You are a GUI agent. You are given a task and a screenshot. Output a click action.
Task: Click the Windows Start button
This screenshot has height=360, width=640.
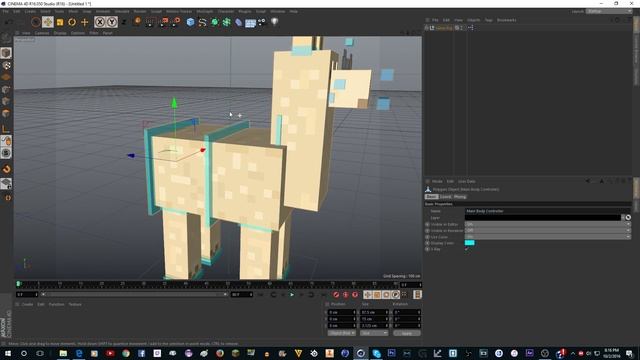point(7,353)
